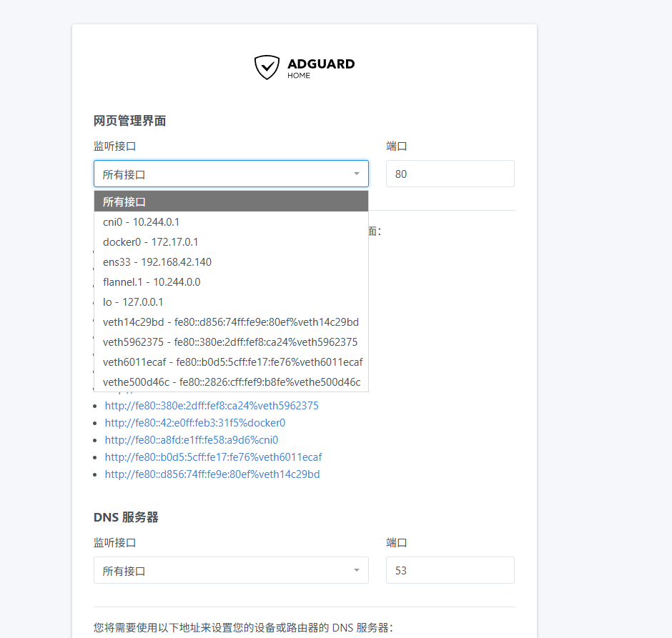Click the AdGuard Home shield logo
Image resolution: width=672 pixels, height=638 pixels.
(267, 67)
